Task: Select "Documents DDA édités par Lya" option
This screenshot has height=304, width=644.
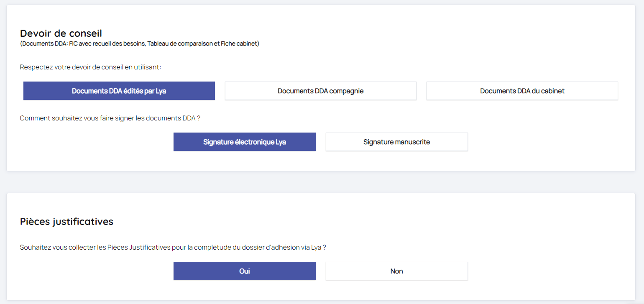Action: coord(119,91)
